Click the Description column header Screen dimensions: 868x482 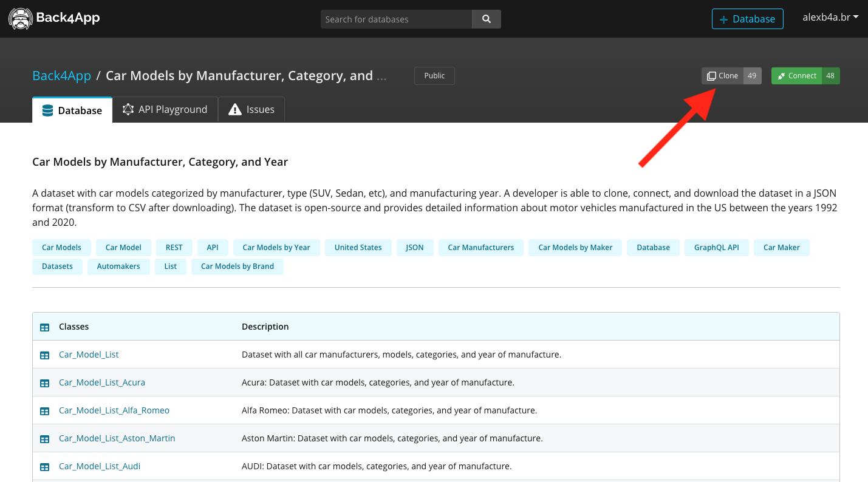click(265, 327)
